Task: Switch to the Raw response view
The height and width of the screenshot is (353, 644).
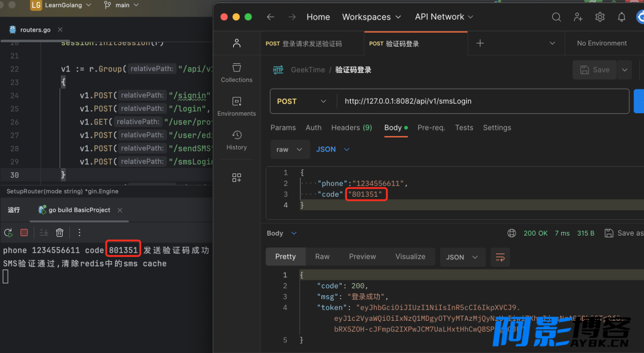Action: tap(323, 256)
